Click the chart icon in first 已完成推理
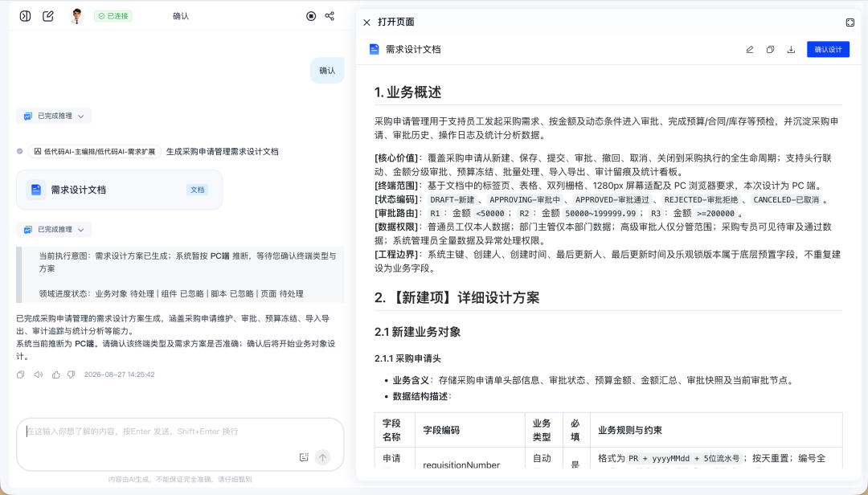868x495 pixels. 28,116
